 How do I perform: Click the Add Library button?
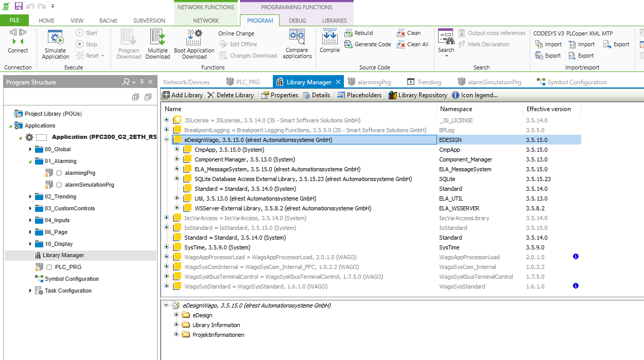click(x=182, y=95)
